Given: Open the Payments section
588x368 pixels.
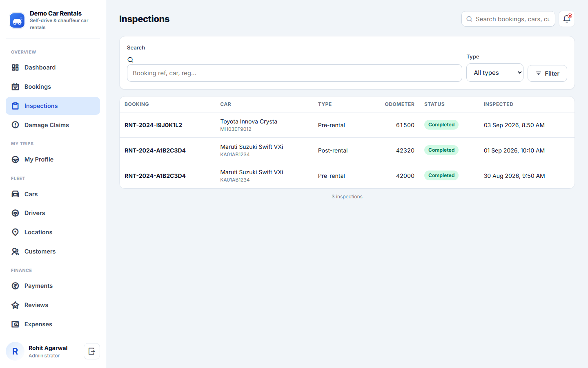Looking at the screenshot, I should 53,286.
